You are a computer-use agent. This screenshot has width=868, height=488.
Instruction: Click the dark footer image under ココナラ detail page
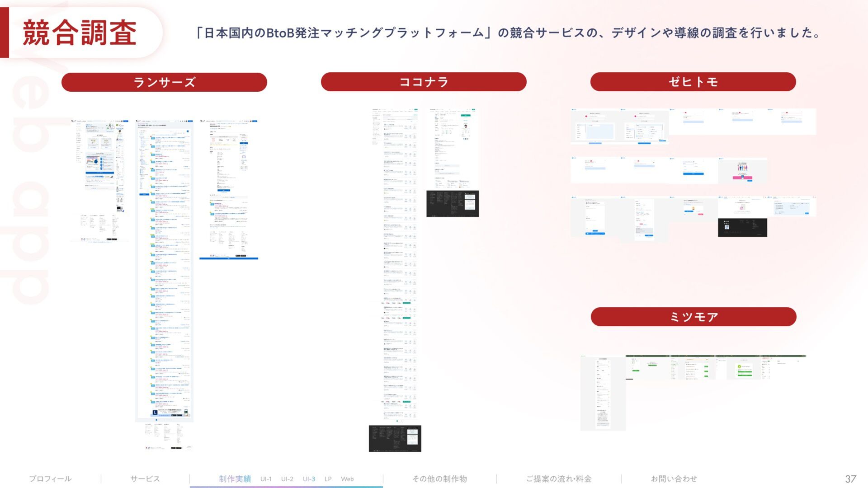point(453,203)
